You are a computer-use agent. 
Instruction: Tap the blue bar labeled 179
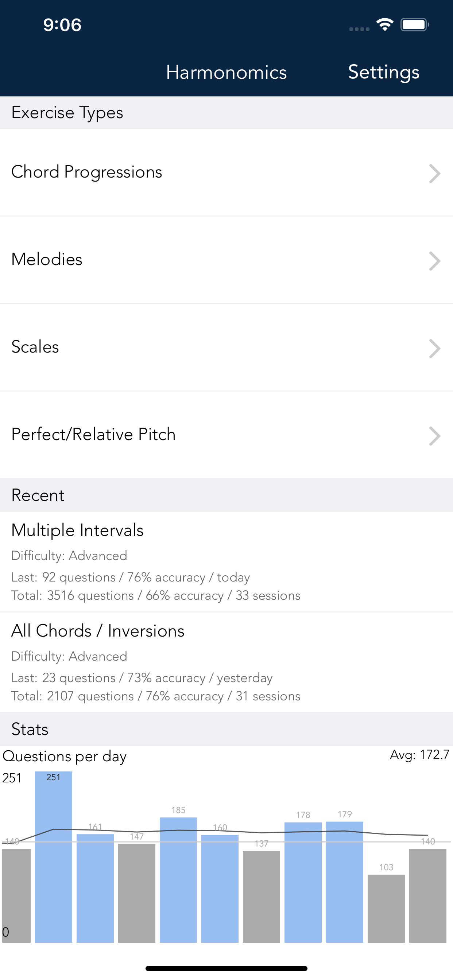pos(345,883)
